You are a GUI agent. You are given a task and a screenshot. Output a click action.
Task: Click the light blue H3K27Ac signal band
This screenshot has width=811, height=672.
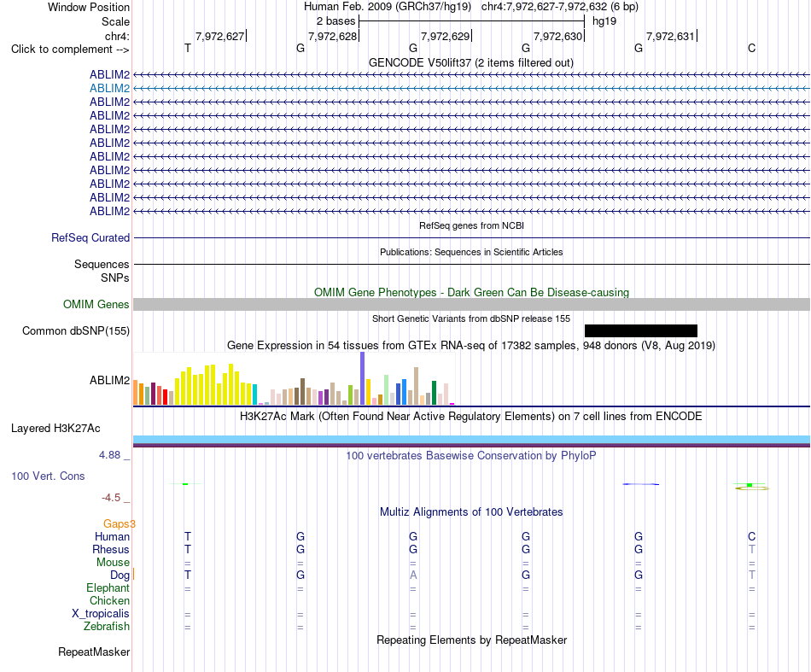click(471, 439)
